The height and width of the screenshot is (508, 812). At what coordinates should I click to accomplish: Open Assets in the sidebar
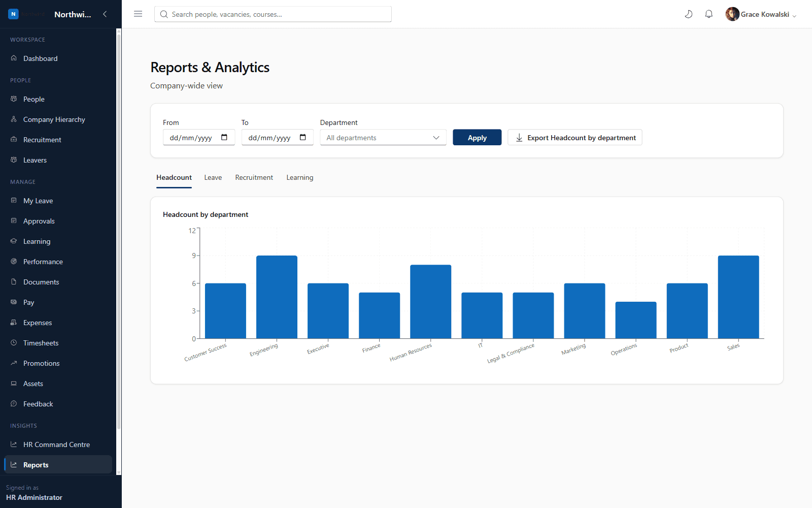[58, 384]
